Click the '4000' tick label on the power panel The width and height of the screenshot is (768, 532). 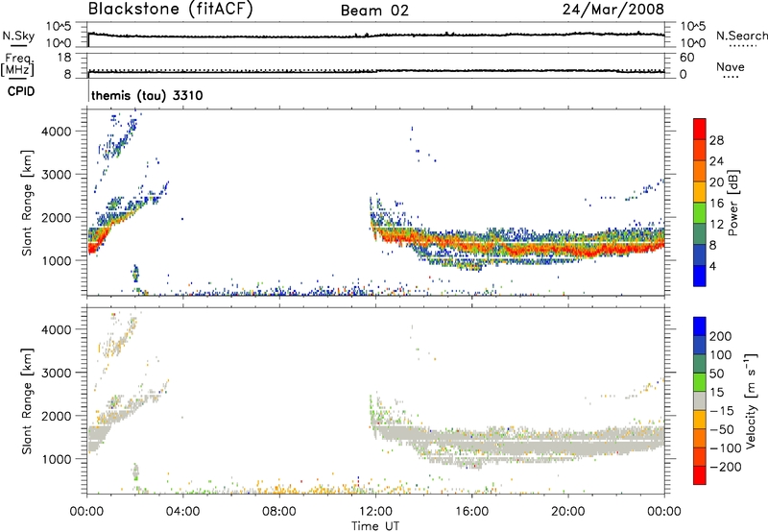tap(57, 132)
